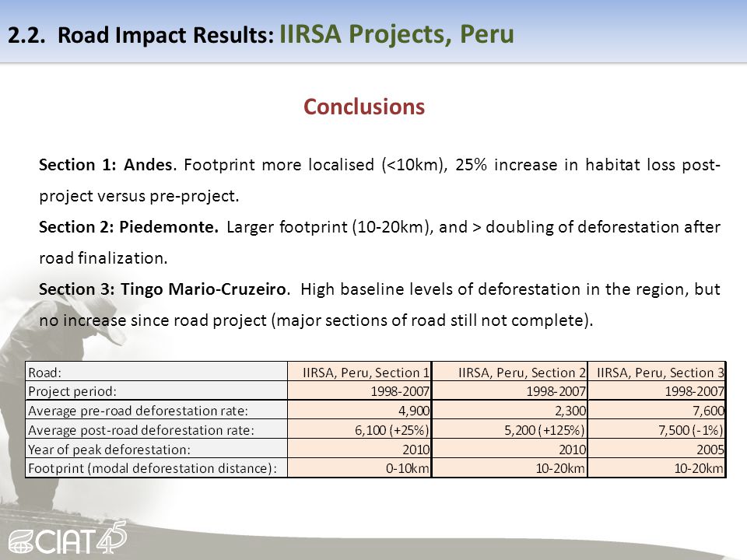Image resolution: width=747 pixels, height=560 pixels.
Task: Click the '6,100 (+25%)' cell
Action: pyautogui.click(x=359, y=429)
